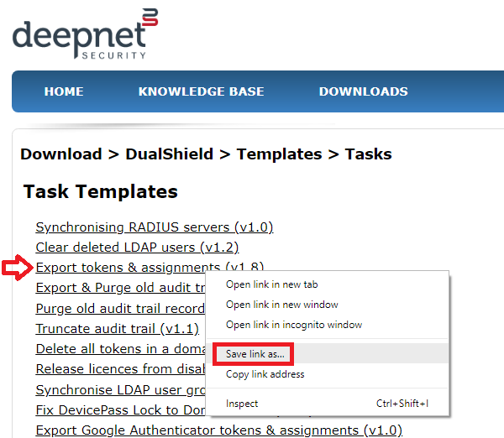Open Export Google Authenticator tokens link
Viewport: 504px width, 438px height.
tap(219, 430)
